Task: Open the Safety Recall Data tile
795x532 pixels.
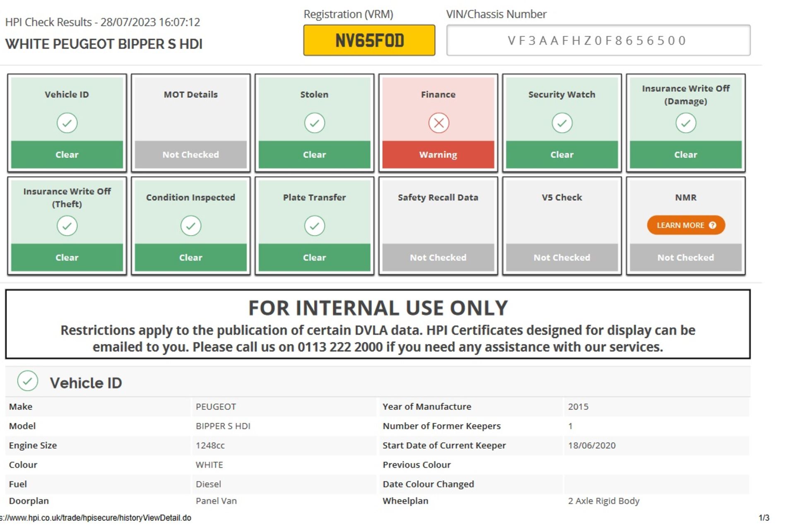Action: tap(438, 226)
